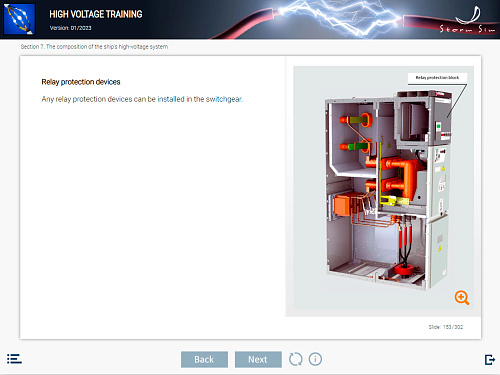
Task: Click the 'Relay protection block' label
Action: (437, 78)
